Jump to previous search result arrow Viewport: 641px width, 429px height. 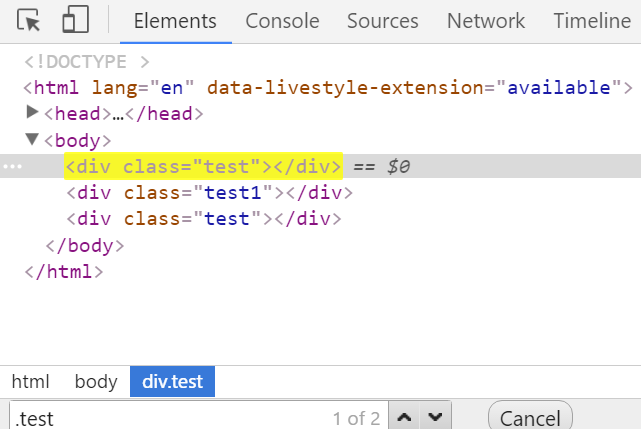click(404, 417)
